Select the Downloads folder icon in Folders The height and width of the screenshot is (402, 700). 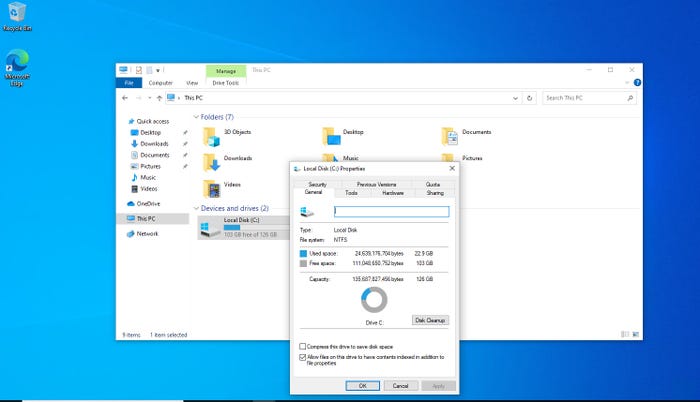coord(211,163)
